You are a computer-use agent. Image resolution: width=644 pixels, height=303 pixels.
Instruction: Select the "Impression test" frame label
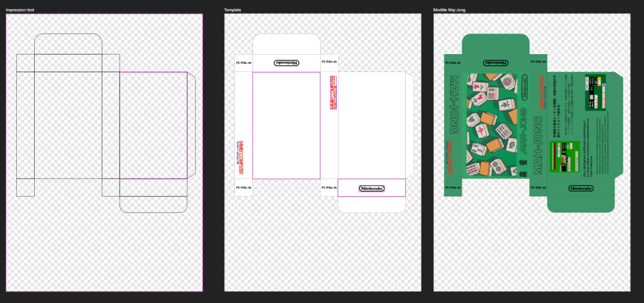click(20, 10)
